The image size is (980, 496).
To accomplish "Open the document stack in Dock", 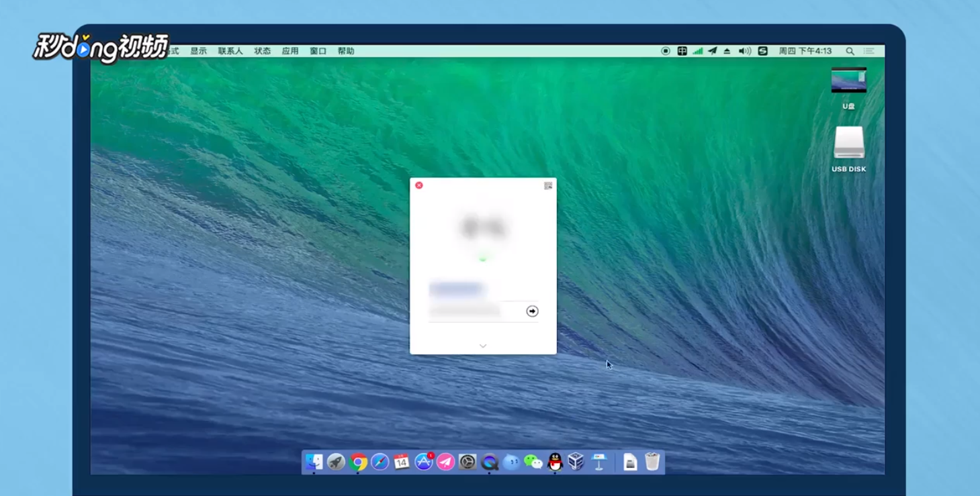I will [630, 462].
